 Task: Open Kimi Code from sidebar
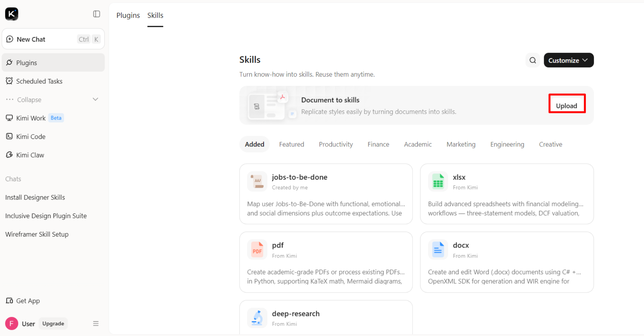pos(53,136)
